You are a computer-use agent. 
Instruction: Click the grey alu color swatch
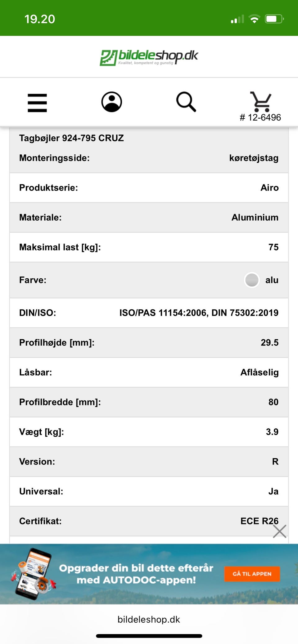click(x=252, y=280)
